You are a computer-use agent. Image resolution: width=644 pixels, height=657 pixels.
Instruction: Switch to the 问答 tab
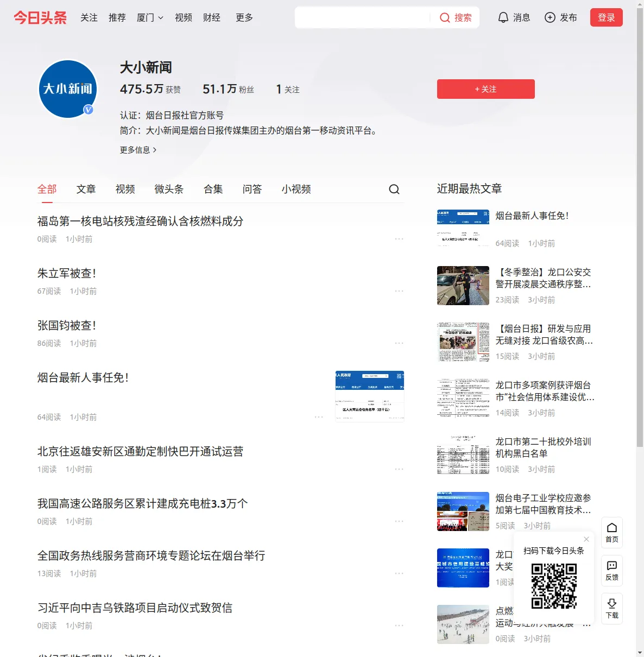tap(252, 189)
